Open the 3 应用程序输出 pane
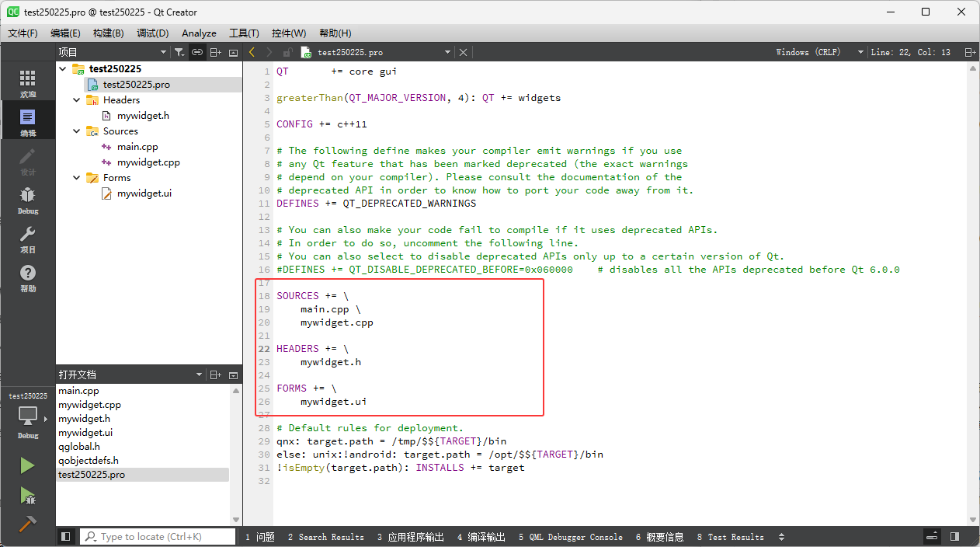This screenshot has height=547, width=980. pos(410,537)
